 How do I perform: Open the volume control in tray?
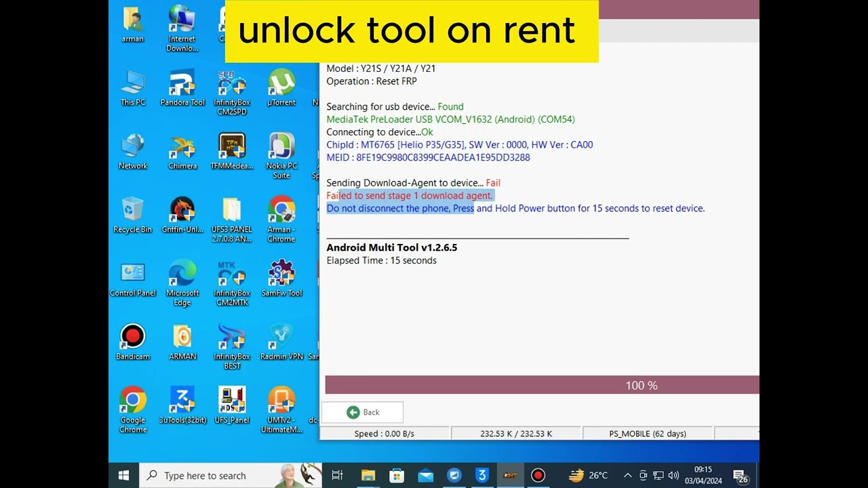[x=673, y=476]
